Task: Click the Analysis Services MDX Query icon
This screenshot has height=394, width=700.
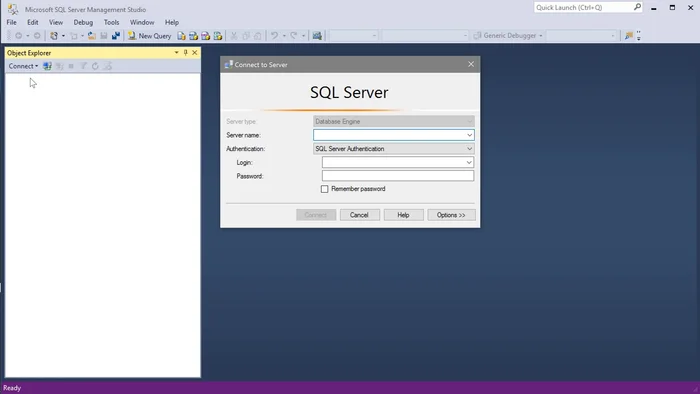Action: point(193,36)
